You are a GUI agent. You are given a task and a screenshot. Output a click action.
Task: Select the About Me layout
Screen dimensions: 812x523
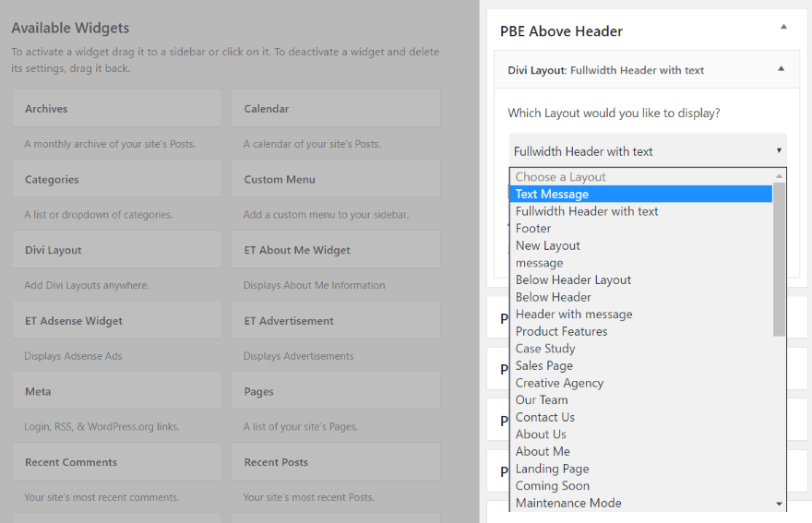click(x=641, y=451)
